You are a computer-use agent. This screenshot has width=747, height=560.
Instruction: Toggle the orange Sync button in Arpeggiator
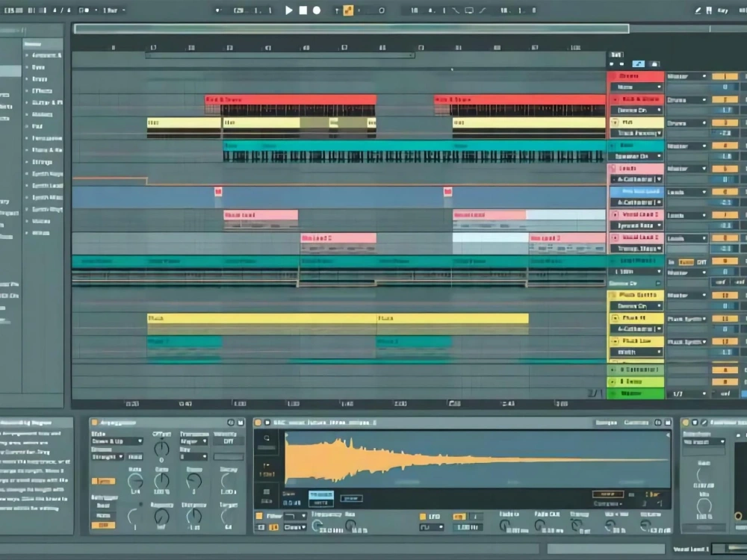[x=103, y=482]
